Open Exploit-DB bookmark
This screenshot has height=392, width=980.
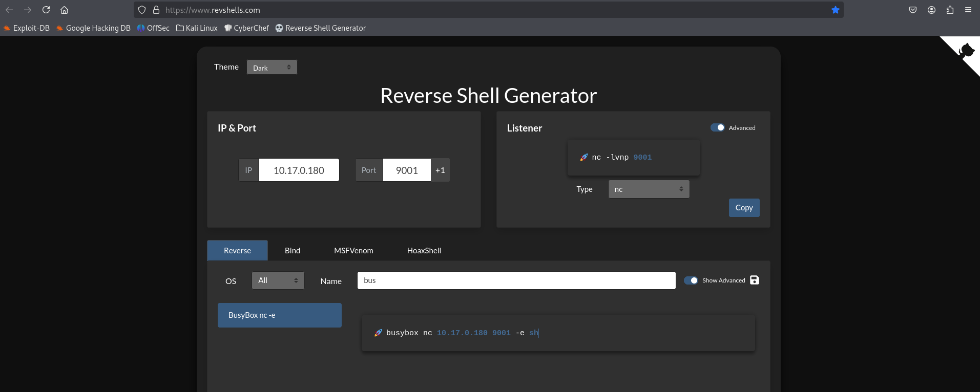point(27,28)
